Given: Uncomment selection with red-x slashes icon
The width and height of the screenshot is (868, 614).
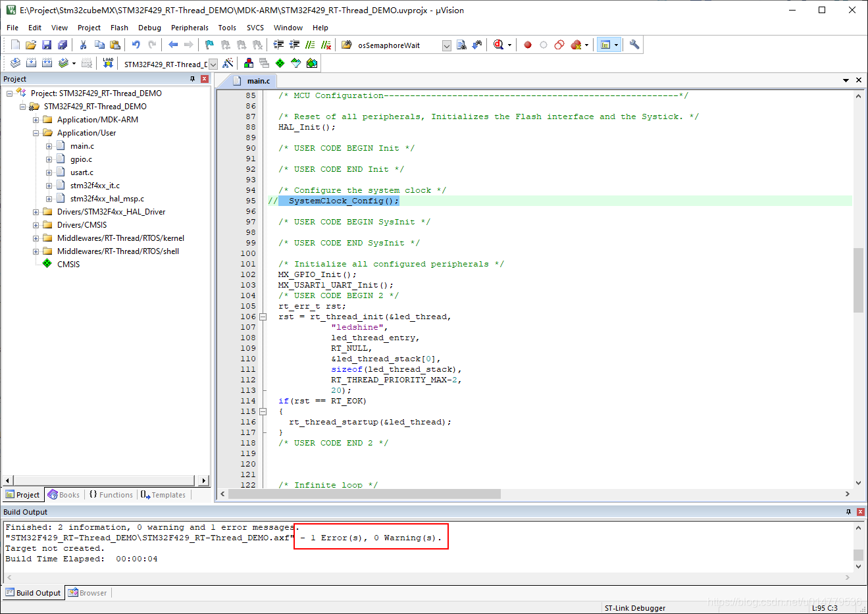Looking at the screenshot, I should pos(326,45).
